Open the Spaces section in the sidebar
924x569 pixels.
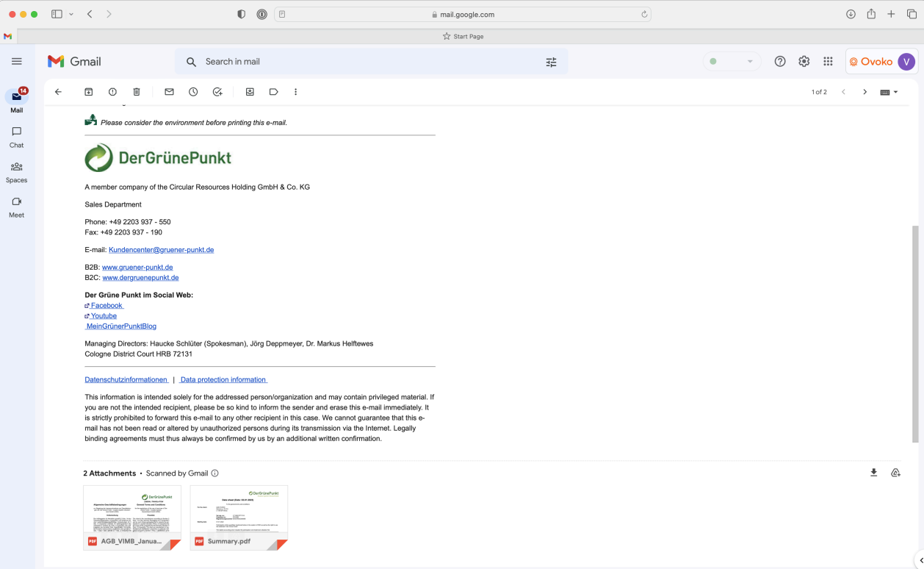pos(17,172)
